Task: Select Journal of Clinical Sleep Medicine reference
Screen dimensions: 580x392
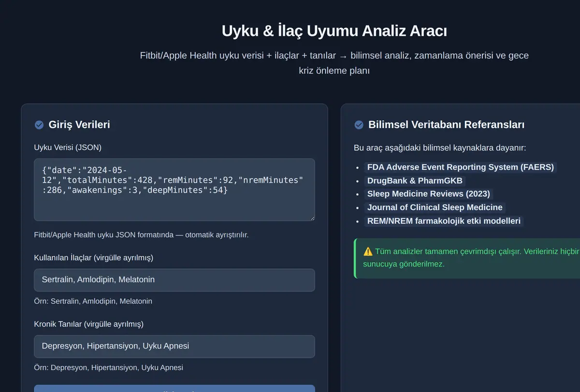Action: [435, 207]
